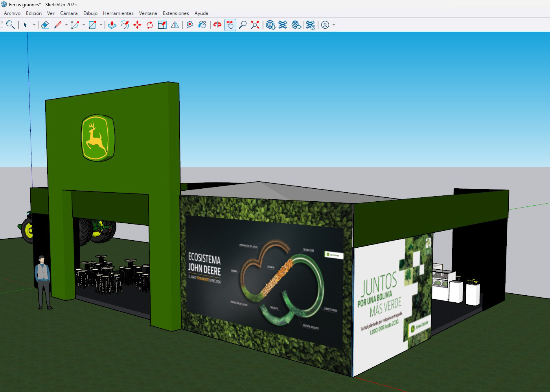Open the 3D Warehouse

270,25
